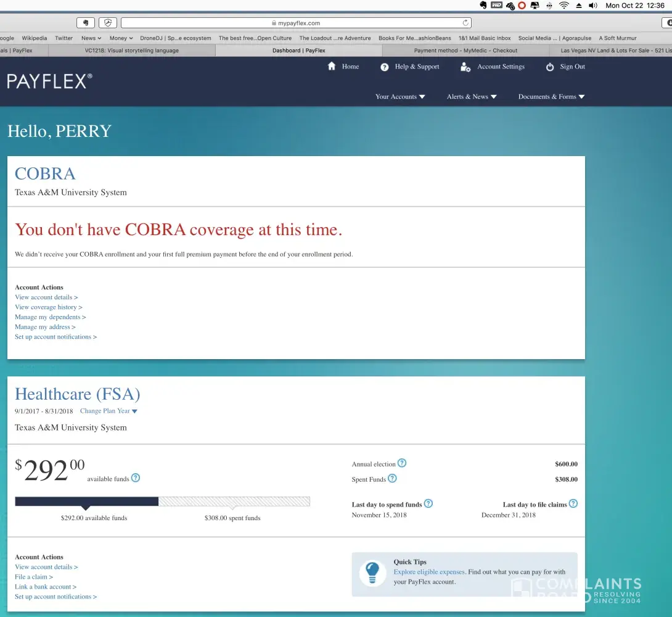
Task: Click the 1&1 Mail Basic Inbox bookmark
Action: (x=485, y=38)
